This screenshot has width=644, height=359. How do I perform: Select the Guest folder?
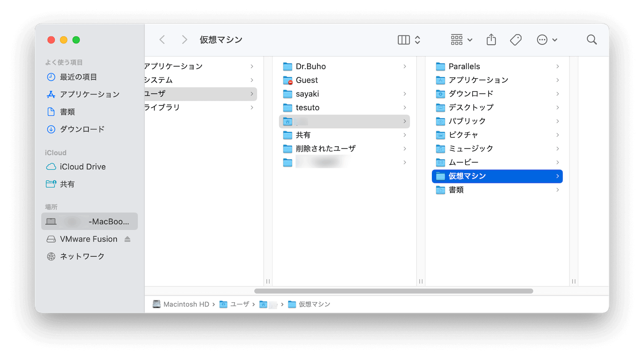coord(345,80)
